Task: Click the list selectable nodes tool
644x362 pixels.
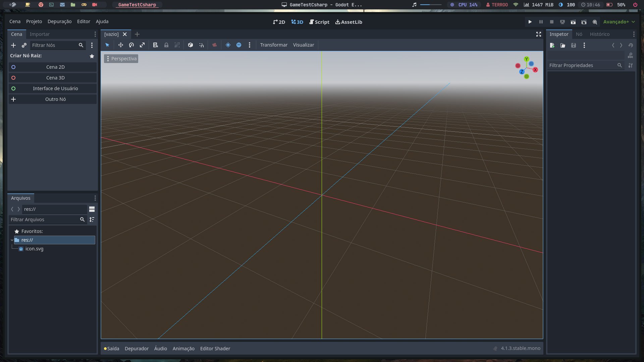Action: pyautogui.click(x=155, y=45)
